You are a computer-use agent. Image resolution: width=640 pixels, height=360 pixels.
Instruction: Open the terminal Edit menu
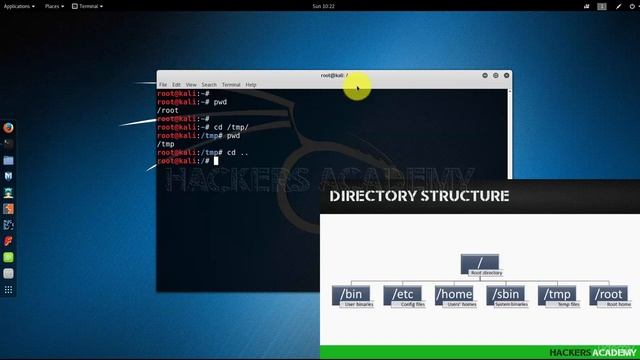click(x=176, y=84)
